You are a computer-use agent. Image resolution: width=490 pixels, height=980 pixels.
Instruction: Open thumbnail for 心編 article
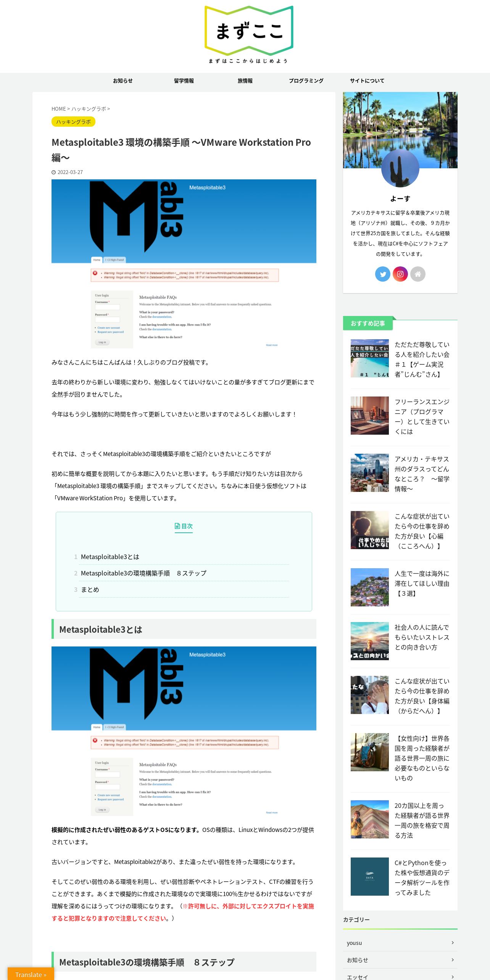pyautogui.click(x=370, y=530)
